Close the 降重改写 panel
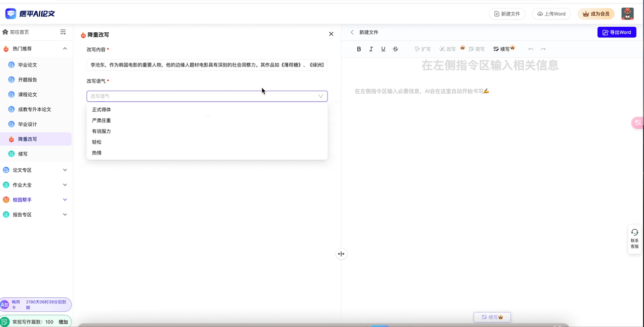The height and width of the screenshot is (327, 644). [x=331, y=34]
